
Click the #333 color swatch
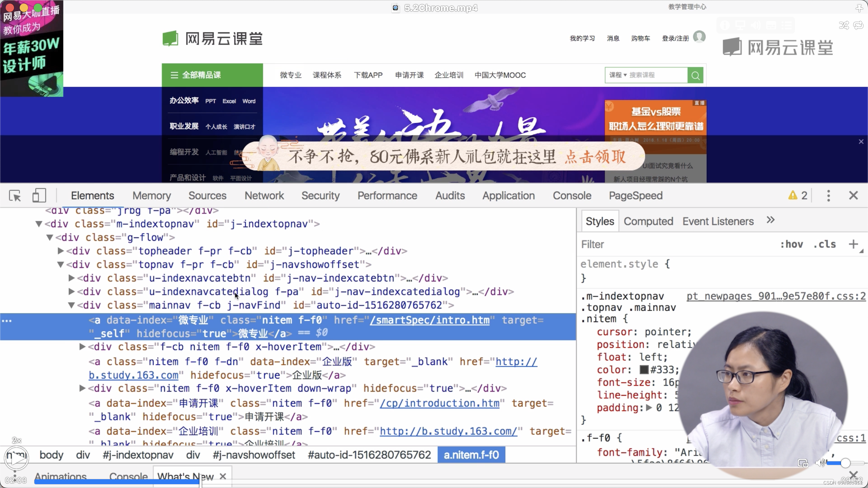coord(644,370)
